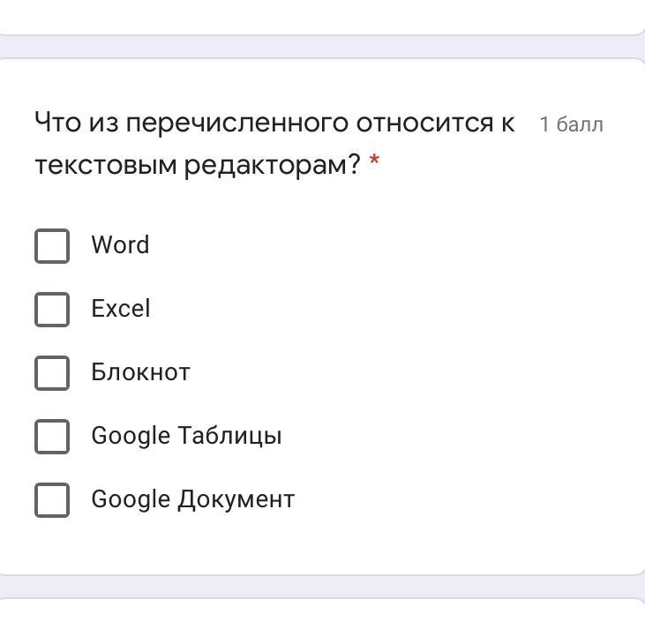Image resolution: width=645 pixels, height=644 pixels.
Task: Click the "Google Документ" label text
Action: [x=192, y=499]
